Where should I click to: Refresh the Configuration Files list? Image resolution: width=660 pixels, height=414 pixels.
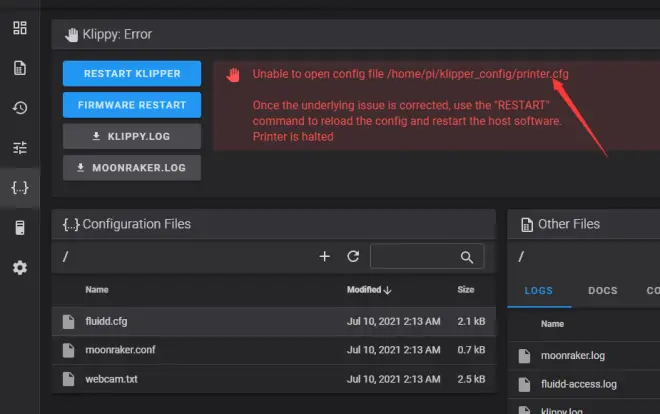[353, 256]
